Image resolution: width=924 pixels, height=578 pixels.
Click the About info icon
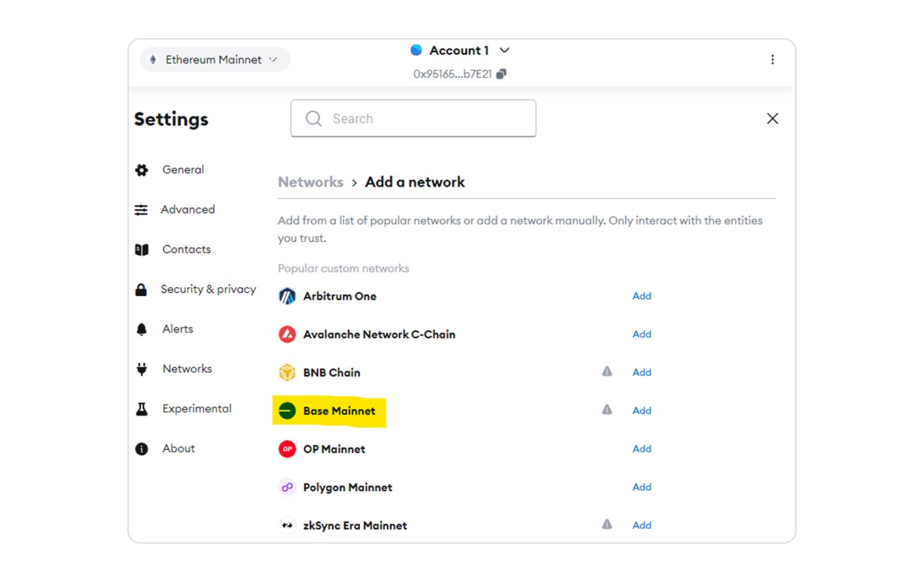tap(141, 449)
